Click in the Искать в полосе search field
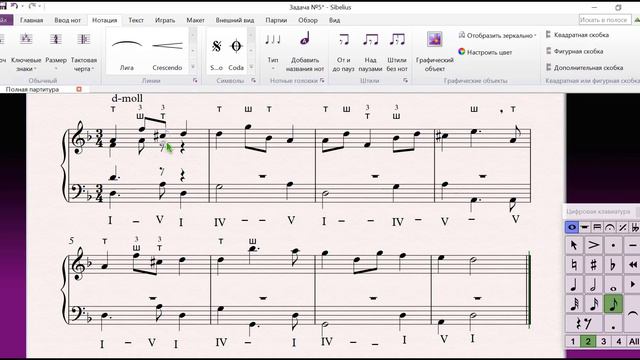 coord(604,20)
